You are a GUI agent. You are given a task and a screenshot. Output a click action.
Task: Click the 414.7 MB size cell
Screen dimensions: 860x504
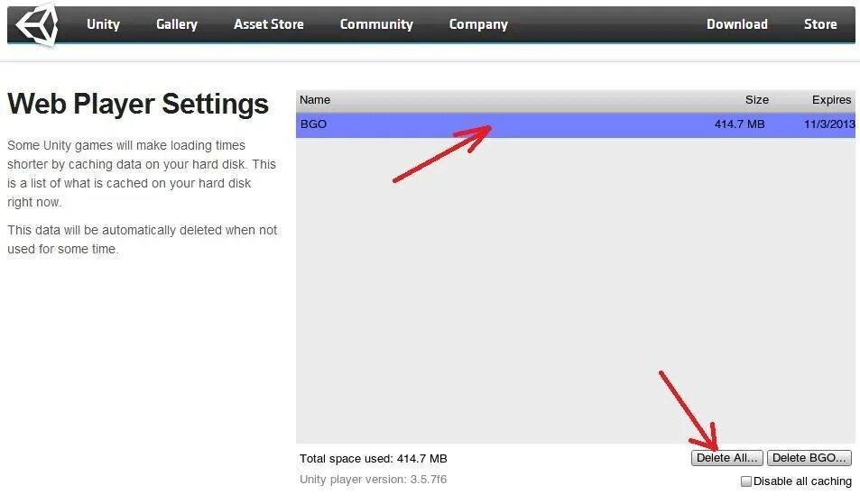739,124
